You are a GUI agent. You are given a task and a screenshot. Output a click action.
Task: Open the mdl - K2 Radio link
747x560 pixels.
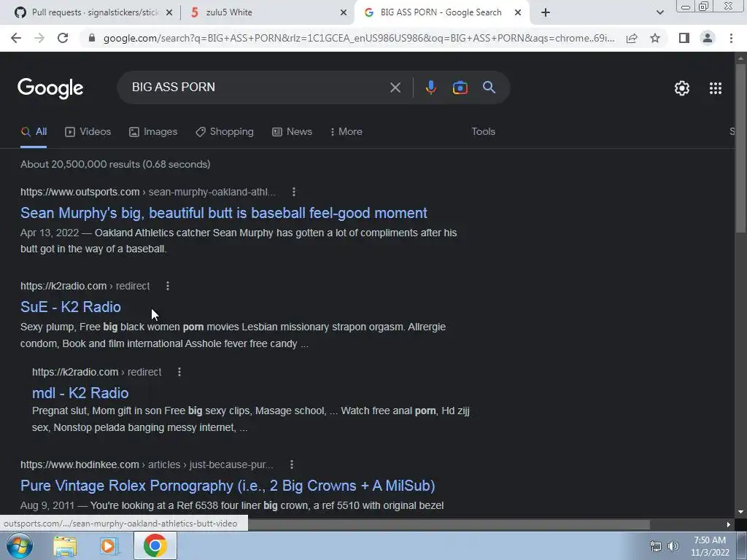coord(80,393)
